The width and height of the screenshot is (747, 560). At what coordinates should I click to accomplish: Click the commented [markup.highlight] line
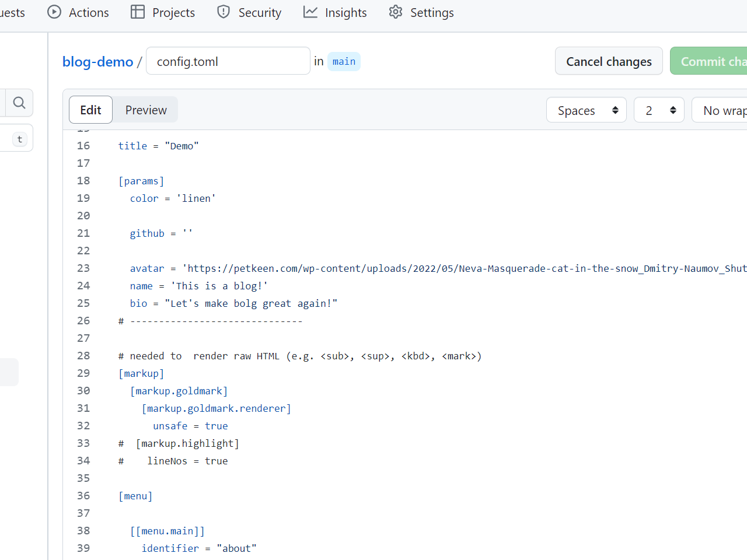tap(179, 443)
